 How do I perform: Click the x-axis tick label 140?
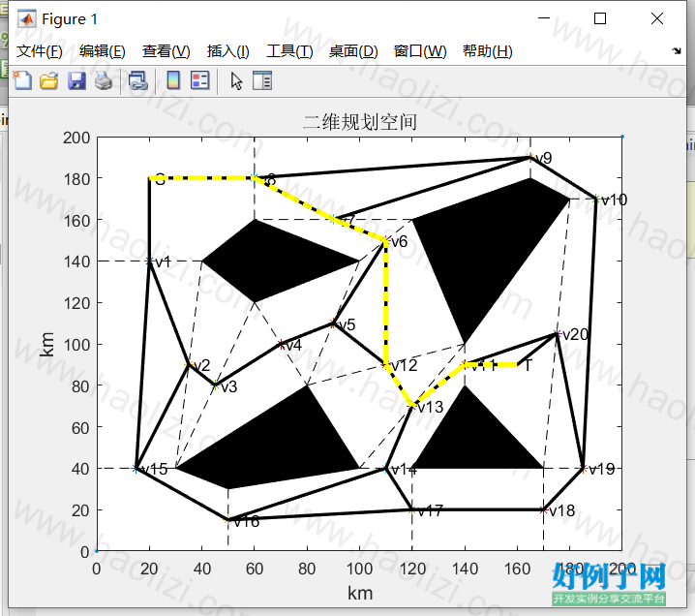tap(465, 569)
